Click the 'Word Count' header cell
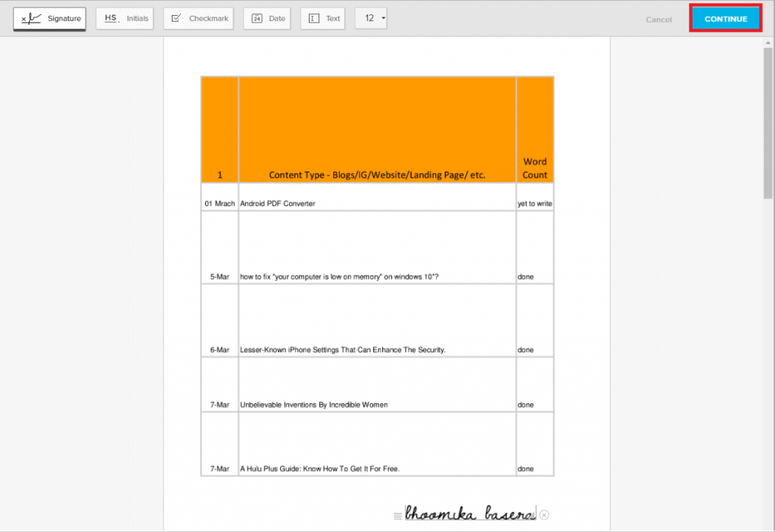Image resolution: width=775 pixels, height=532 pixels. pyautogui.click(x=535, y=130)
